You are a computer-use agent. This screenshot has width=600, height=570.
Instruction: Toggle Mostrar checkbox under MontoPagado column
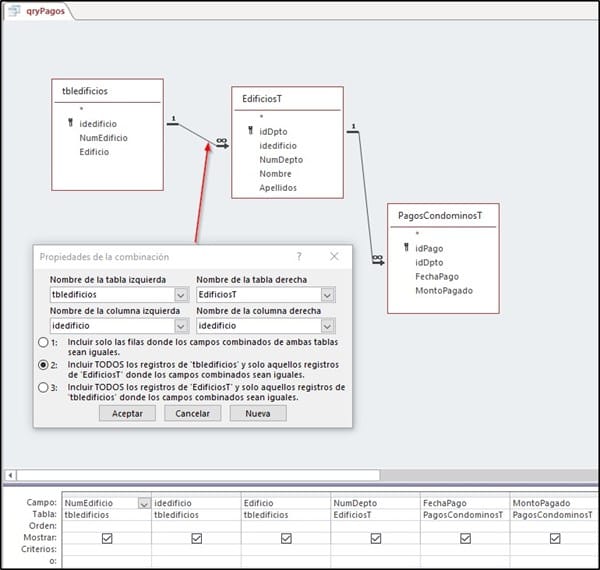pos(555,537)
